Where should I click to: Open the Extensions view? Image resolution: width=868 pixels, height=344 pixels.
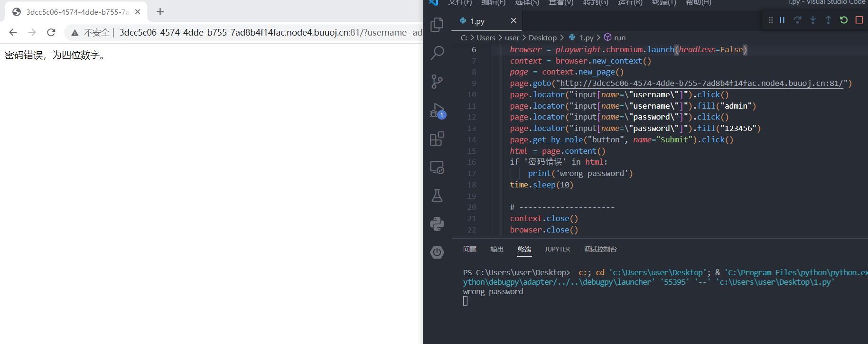(437, 139)
